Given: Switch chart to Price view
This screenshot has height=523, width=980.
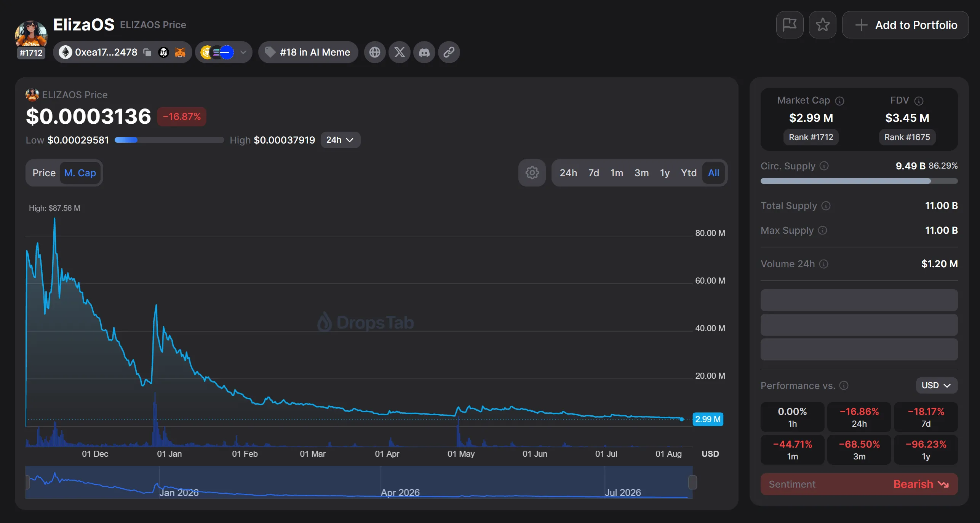Looking at the screenshot, I should (44, 173).
